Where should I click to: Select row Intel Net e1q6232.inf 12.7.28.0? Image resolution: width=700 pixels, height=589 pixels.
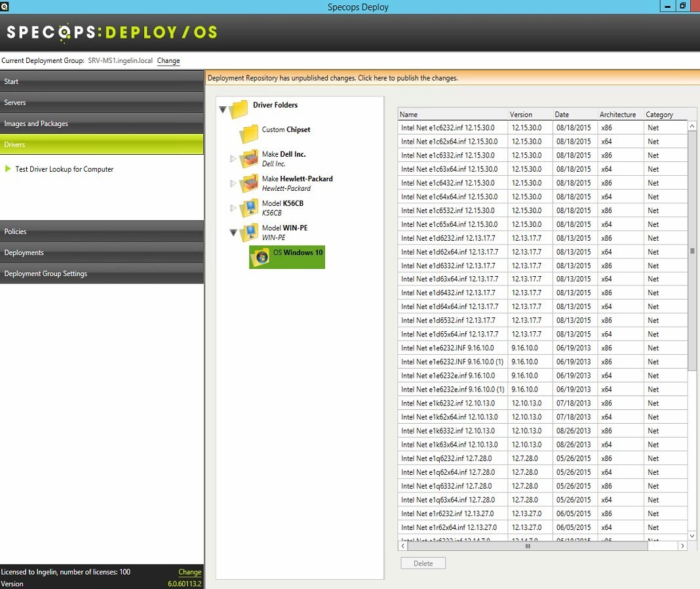coord(542,458)
